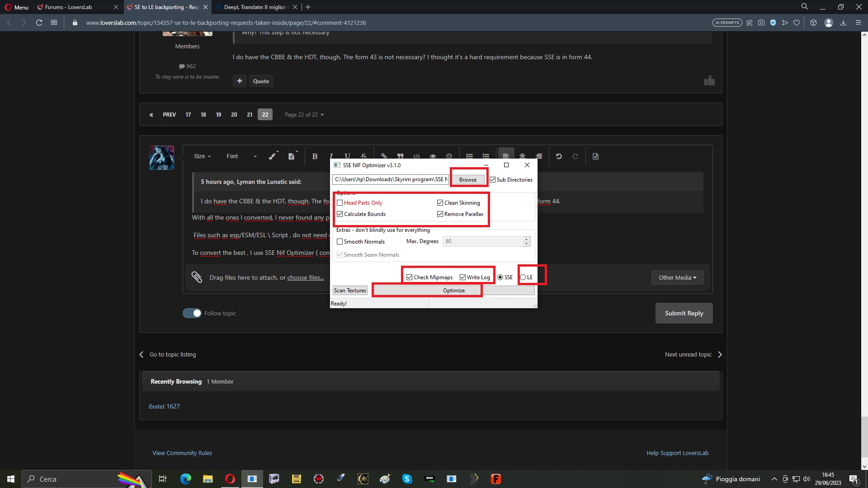Click the folder path field in NIF Optimizer
Image resolution: width=868 pixels, height=488 pixels.
391,180
